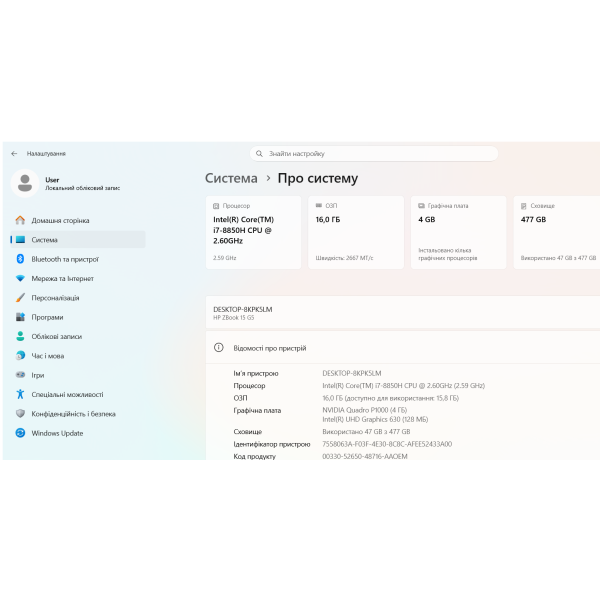Click the search magnifier icon

click(259, 153)
